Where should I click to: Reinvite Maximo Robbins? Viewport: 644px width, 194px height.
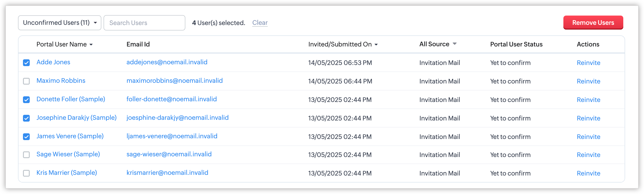(x=588, y=81)
